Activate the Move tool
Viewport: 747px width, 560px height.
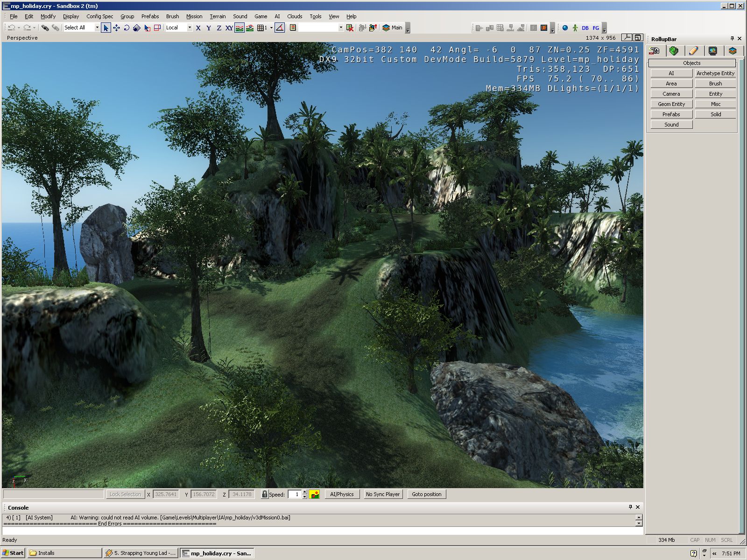tap(116, 28)
